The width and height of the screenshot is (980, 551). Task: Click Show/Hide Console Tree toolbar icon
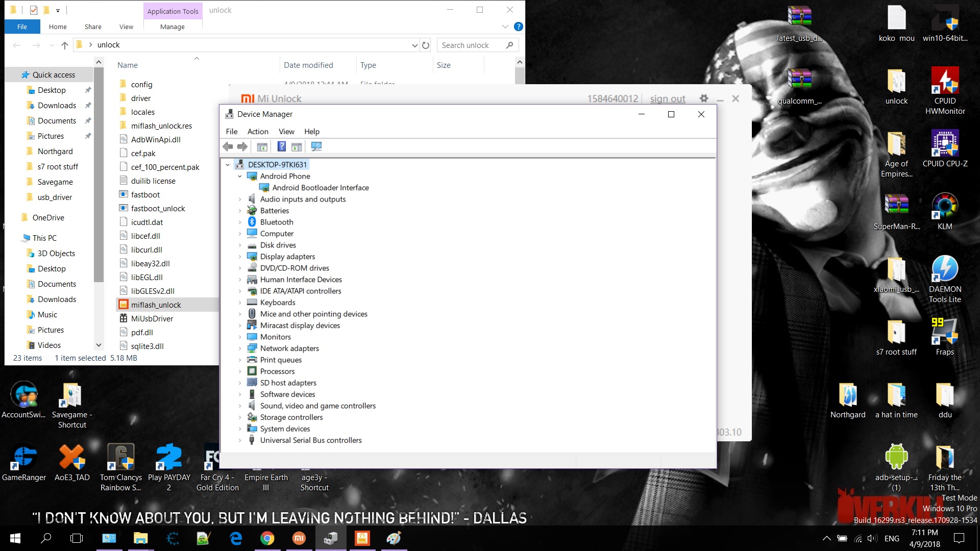pyautogui.click(x=262, y=147)
